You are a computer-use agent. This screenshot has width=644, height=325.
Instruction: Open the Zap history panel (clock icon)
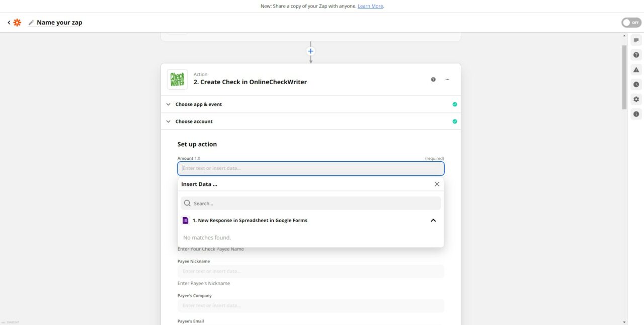635,84
